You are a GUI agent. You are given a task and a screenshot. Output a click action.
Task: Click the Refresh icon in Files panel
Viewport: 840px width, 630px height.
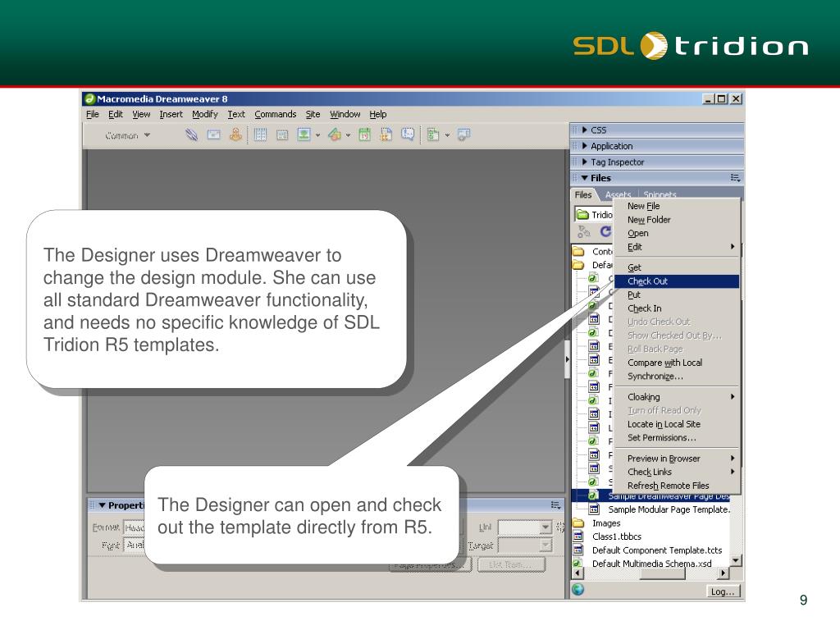point(606,231)
